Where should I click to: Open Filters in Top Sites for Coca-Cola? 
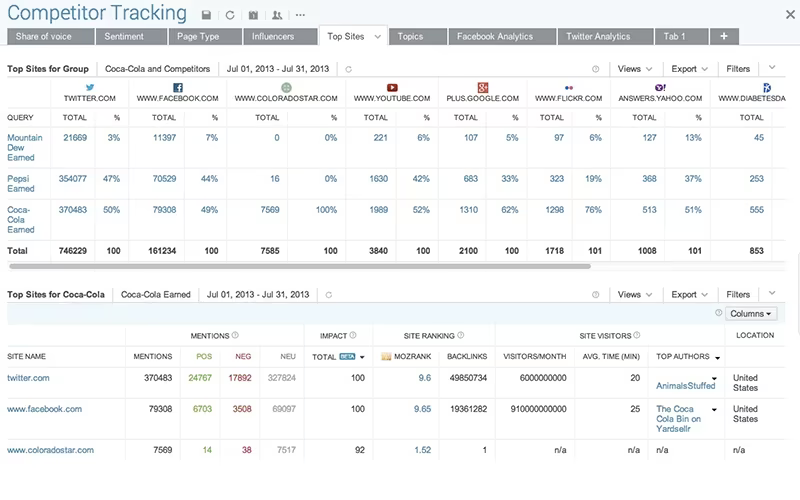(738, 294)
